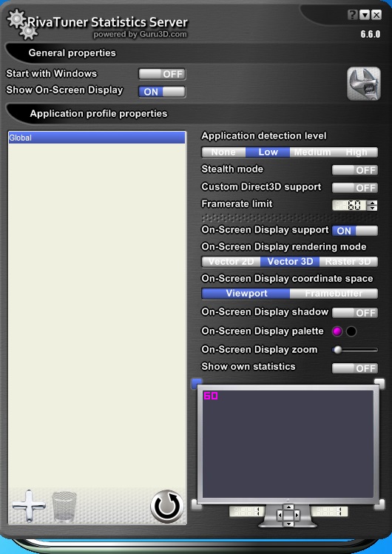Increase framerate limit with up arrow

click(372, 203)
